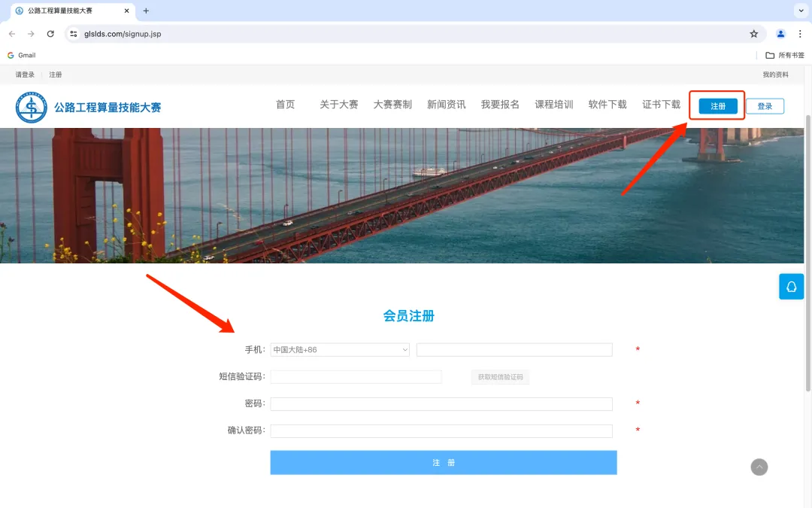Open the Chrome three-dot menu

(x=801, y=33)
